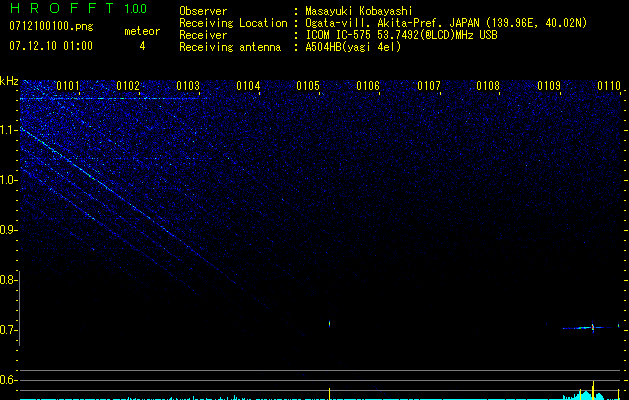Viewport: 629px width, 400px height.
Task: Click the 0104 time marker
Action: click(x=248, y=86)
